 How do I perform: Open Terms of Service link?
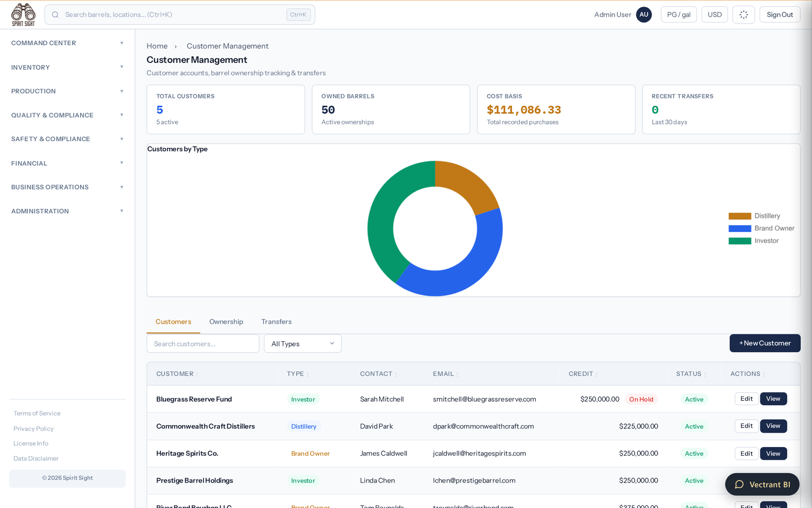point(37,414)
